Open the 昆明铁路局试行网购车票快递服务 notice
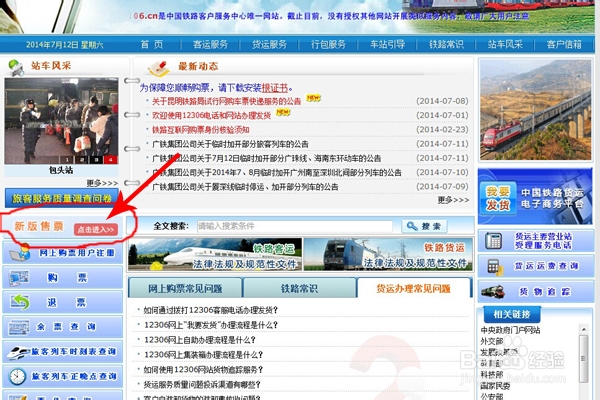The height and width of the screenshot is (400, 600). 227,101
